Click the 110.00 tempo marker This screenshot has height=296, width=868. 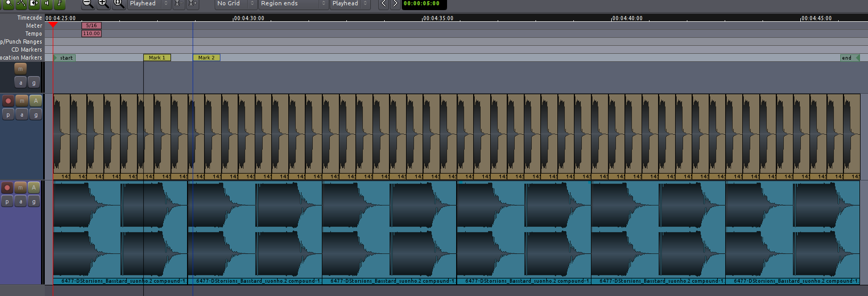pos(91,34)
